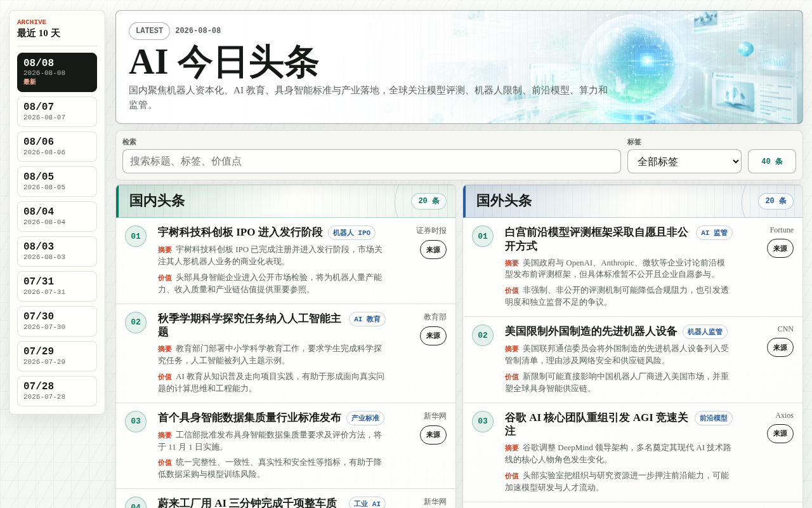Click the 国内头条 section heading
Viewport: 812px width, 508px height.
click(x=157, y=201)
